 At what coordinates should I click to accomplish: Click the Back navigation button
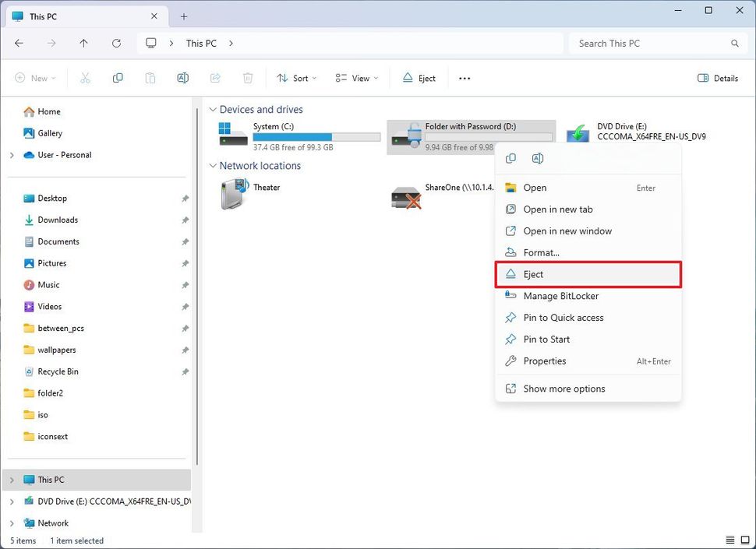coord(19,44)
